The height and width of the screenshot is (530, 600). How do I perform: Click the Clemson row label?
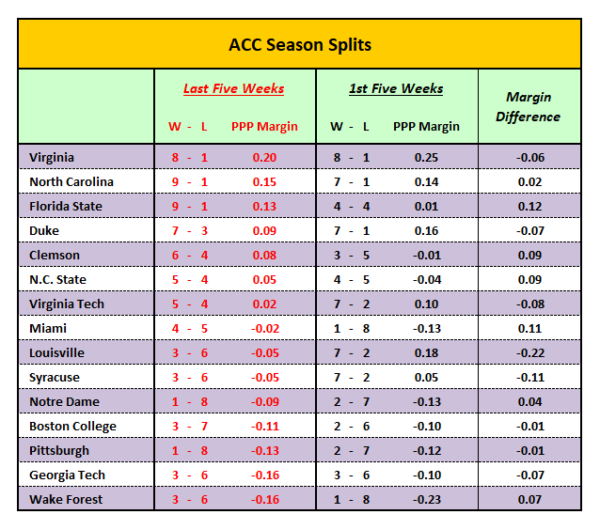[54, 255]
